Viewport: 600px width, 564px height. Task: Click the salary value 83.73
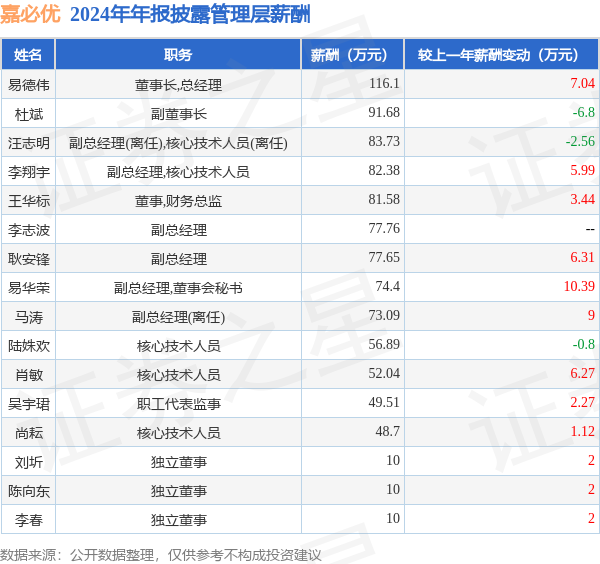[x=384, y=141]
